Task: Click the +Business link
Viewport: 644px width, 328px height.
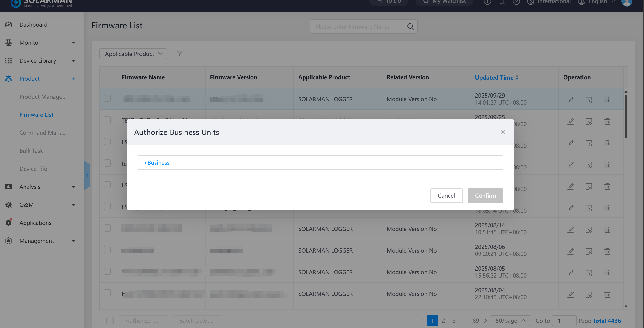Action: pyautogui.click(x=157, y=163)
